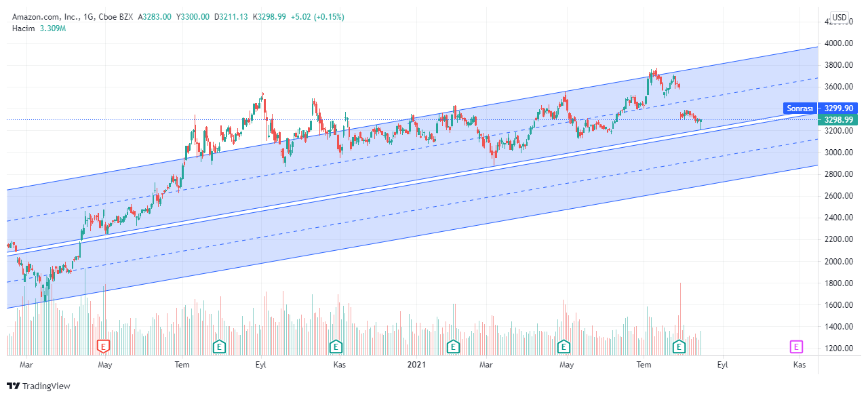Click the Cboe BZX exchange text

coord(115,17)
